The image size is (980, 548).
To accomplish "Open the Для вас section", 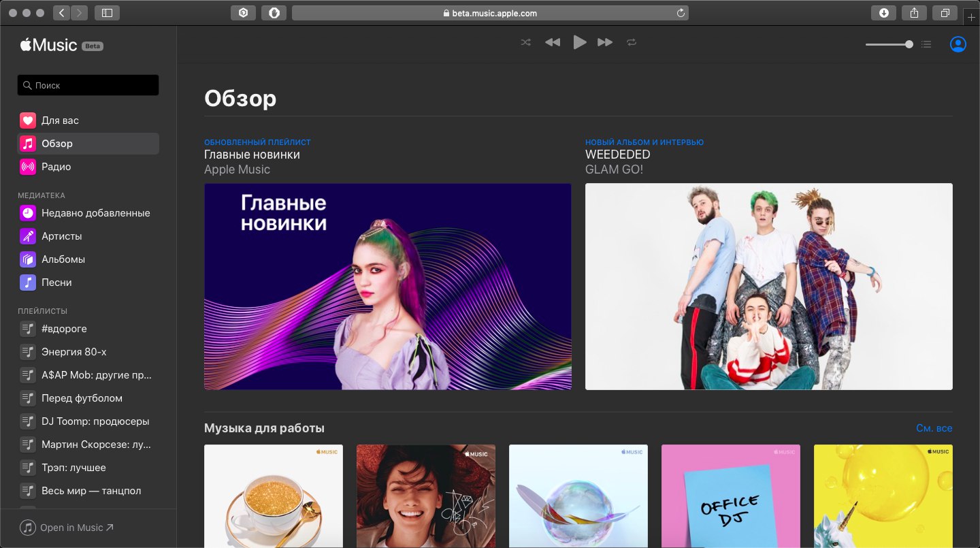I will click(88, 120).
